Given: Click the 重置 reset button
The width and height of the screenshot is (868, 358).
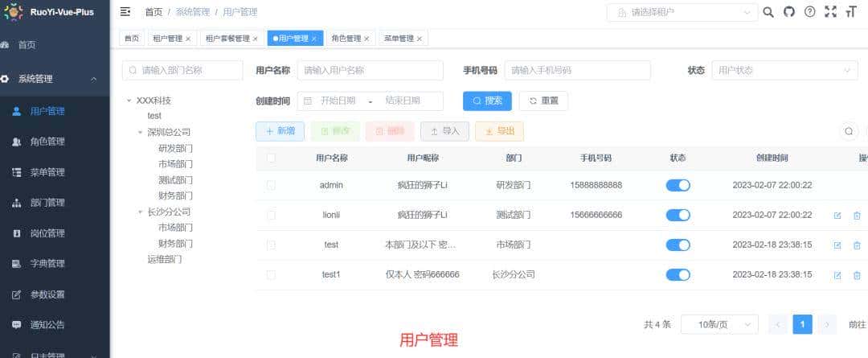Looking at the screenshot, I should [543, 101].
